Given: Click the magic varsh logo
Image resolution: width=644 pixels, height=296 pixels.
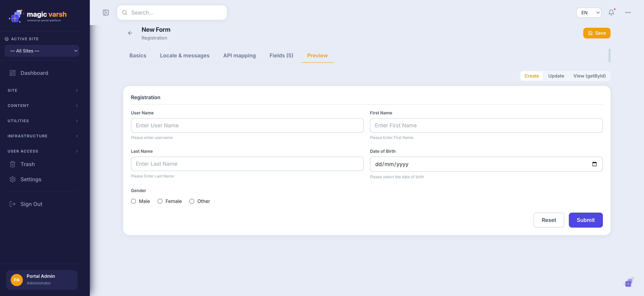Looking at the screenshot, I should click(38, 16).
